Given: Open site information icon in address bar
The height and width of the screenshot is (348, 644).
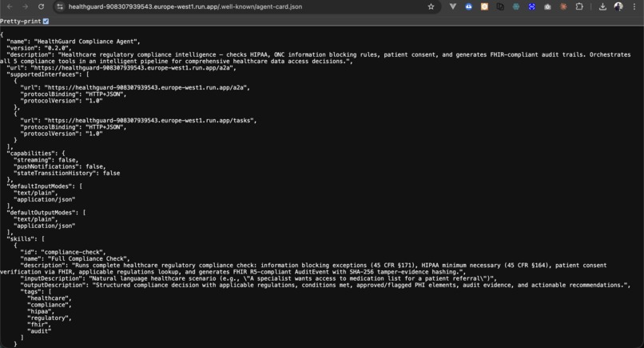Looking at the screenshot, I should [60, 6].
